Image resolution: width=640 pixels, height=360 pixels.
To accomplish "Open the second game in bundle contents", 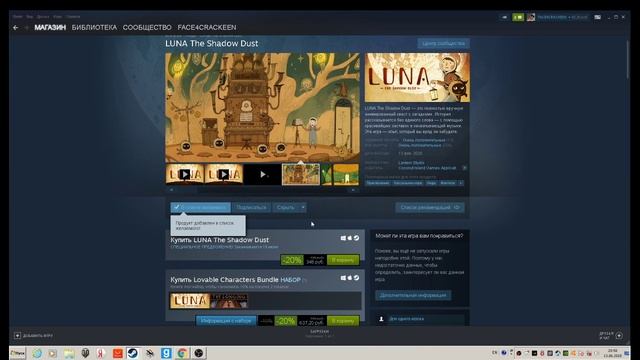I will click(229, 301).
